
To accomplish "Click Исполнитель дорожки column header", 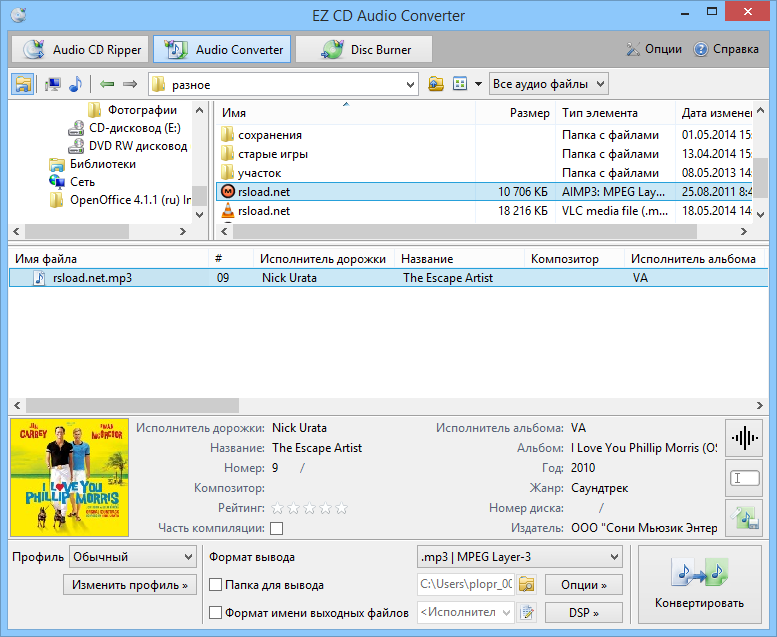I will click(x=323, y=259).
